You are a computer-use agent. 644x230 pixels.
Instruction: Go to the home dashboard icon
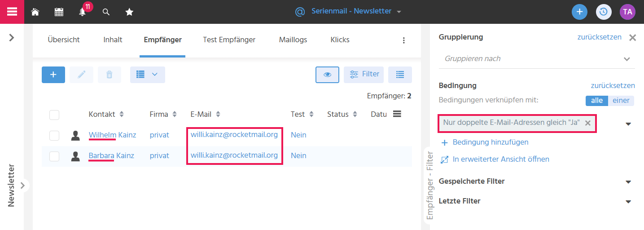35,12
